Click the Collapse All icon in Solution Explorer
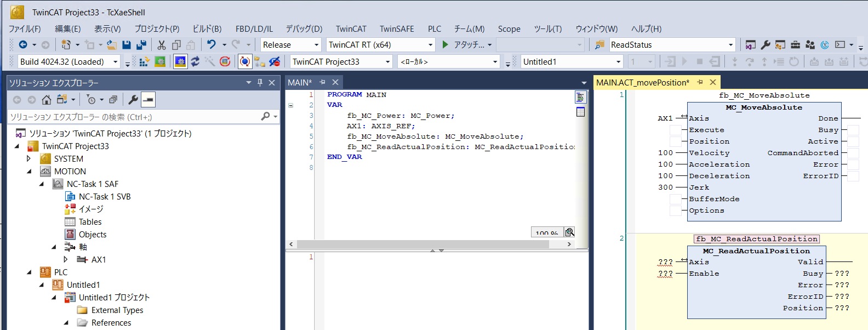 point(113,100)
